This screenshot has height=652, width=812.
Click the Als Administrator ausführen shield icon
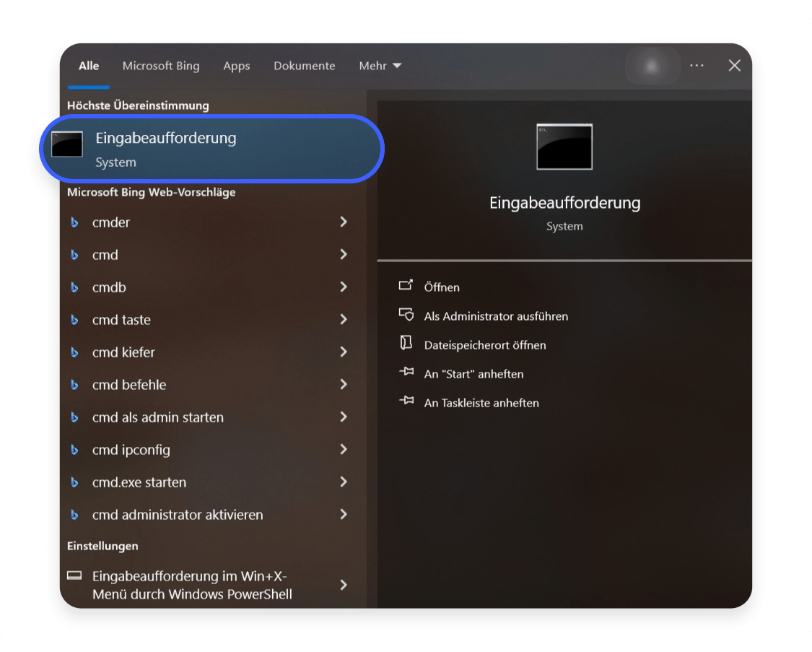click(406, 316)
